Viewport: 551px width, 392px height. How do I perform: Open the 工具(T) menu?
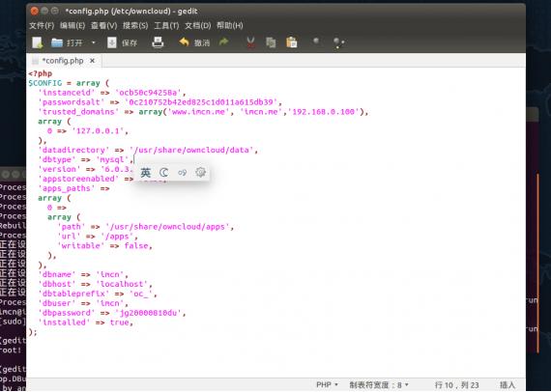pos(166,26)
